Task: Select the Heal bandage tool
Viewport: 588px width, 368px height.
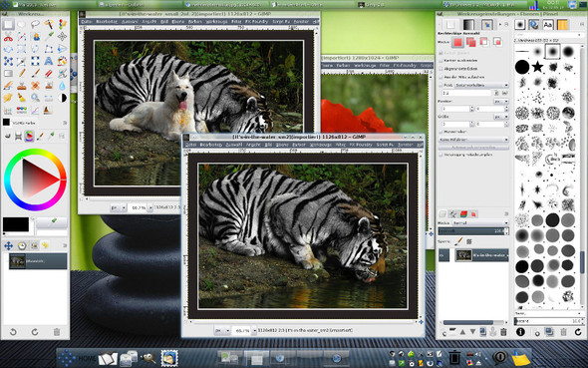Action: 35,86
